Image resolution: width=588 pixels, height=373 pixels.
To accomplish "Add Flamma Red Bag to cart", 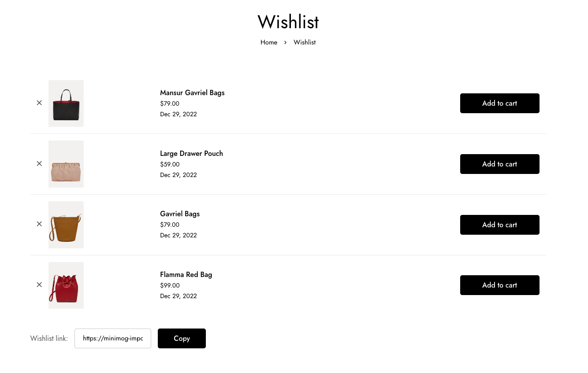I will click(x=499, y=285).
